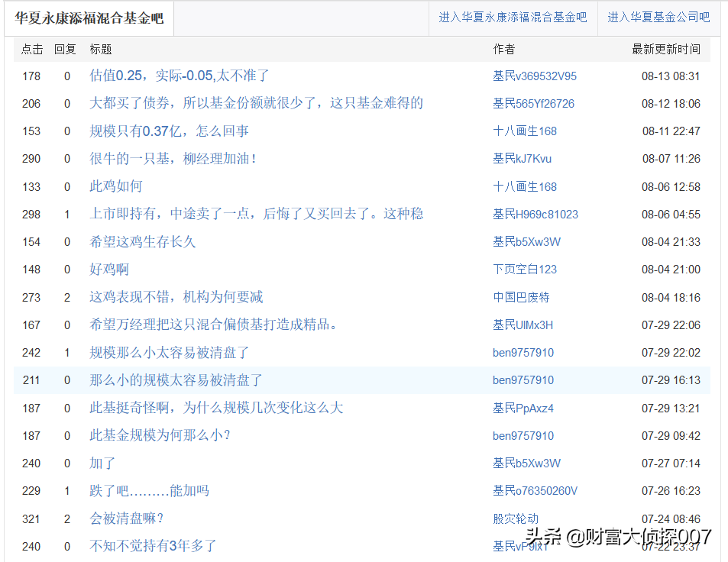This screenshot has width=728, height=562.
Task: Click the 最新更新时间 column header
Action: click(x=666, y=49)
